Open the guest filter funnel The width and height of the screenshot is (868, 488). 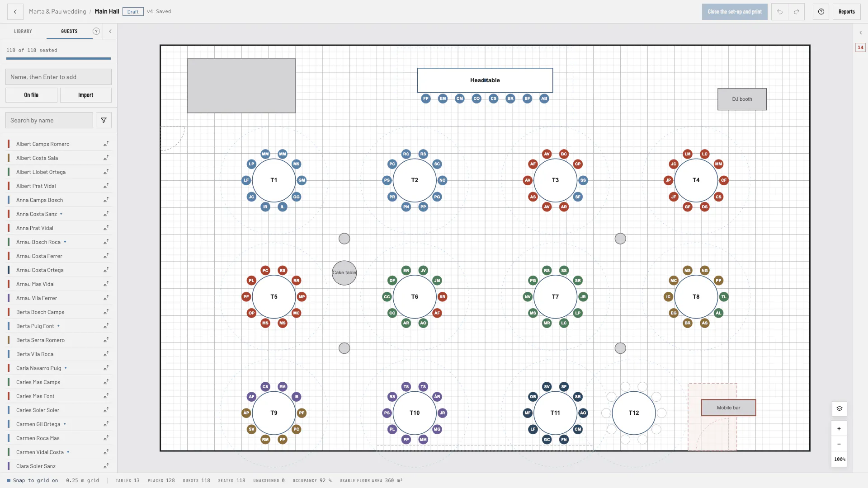104,120
